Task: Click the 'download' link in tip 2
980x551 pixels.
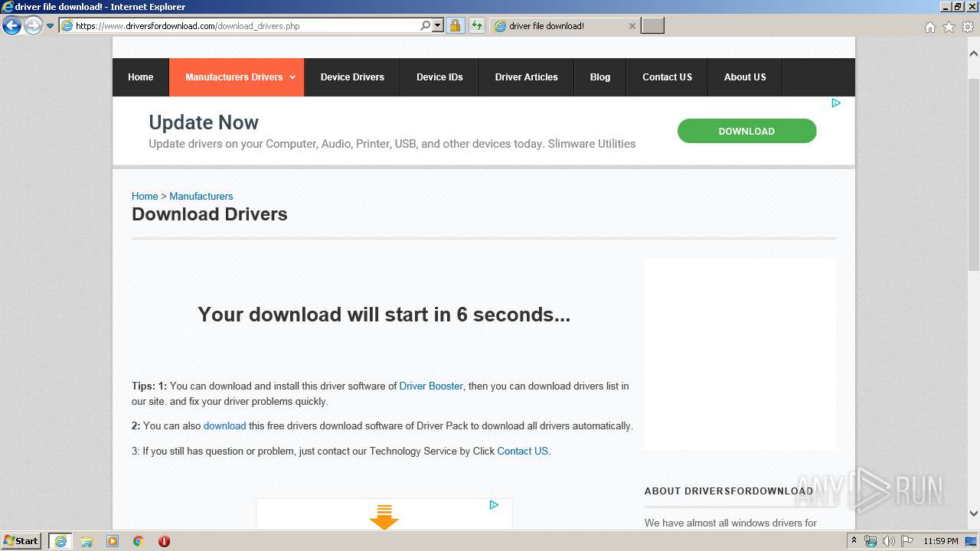Action: click(x=224, y=425)
